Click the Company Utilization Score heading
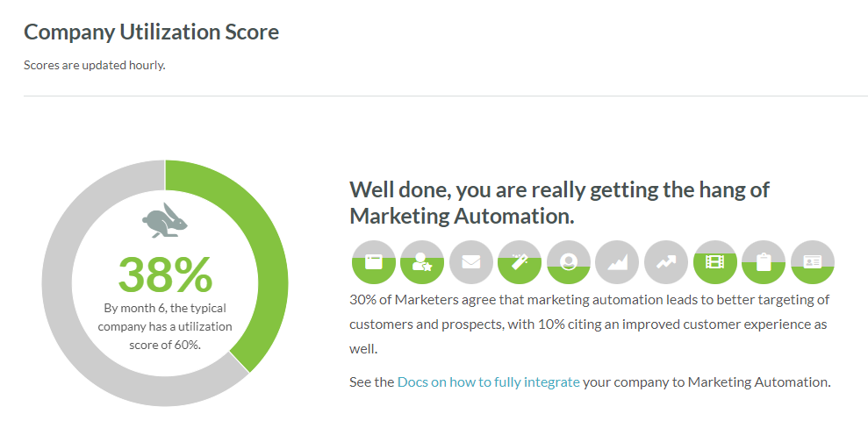The height and width of the screenshot is (435, 868). point(151,32)
